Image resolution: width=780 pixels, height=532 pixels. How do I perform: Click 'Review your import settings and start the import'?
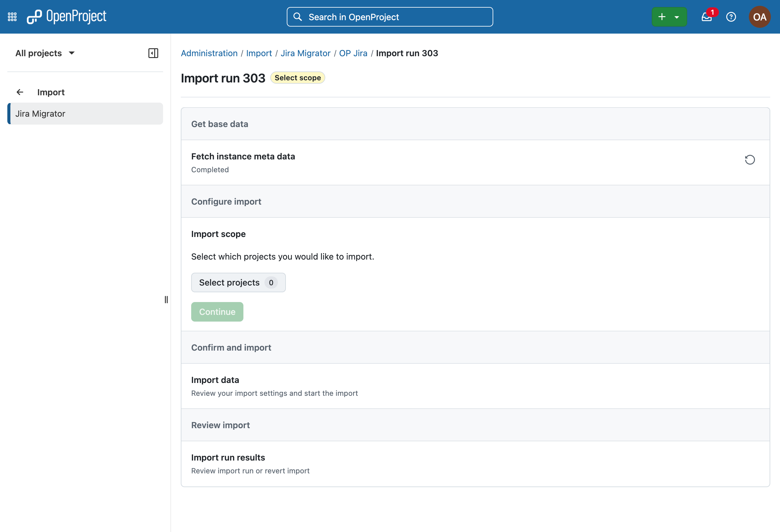(x=275, y=393)
